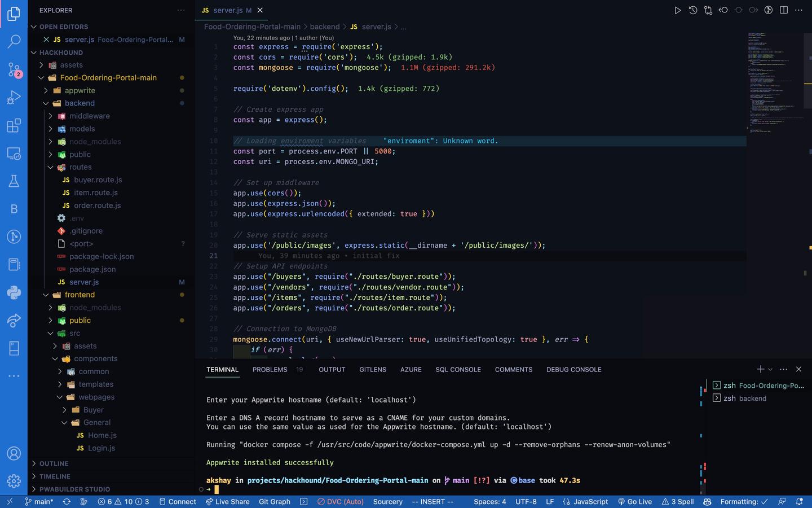Show additional views ellipsis in activity bar

click(14, 376)
